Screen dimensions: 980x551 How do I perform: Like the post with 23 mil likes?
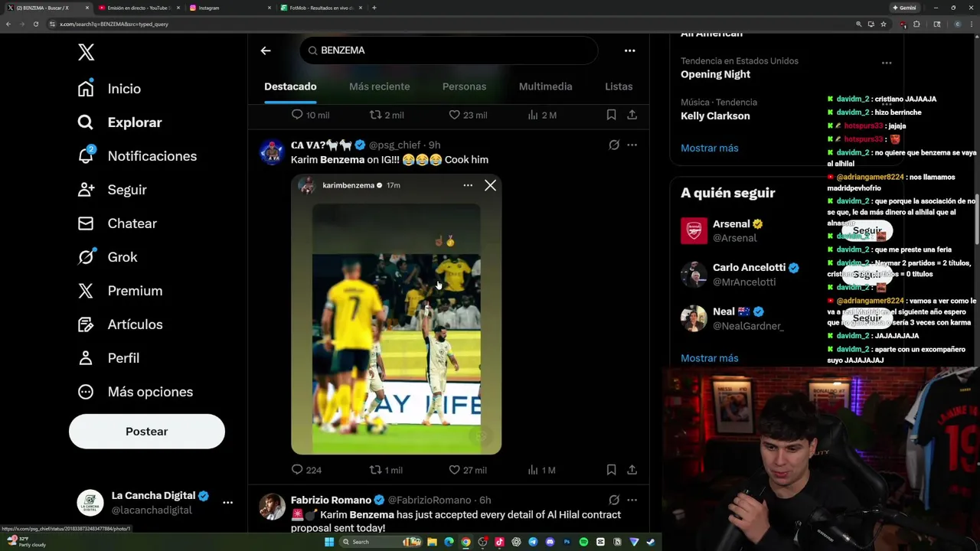click(468, 115)
